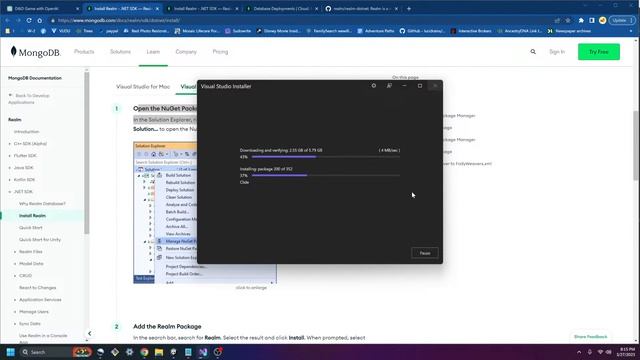Viewport: 640px width, 360px height.
Task: Click the Solution Explorer screenshot to enlarge it
Action: [x=205, y=212]
